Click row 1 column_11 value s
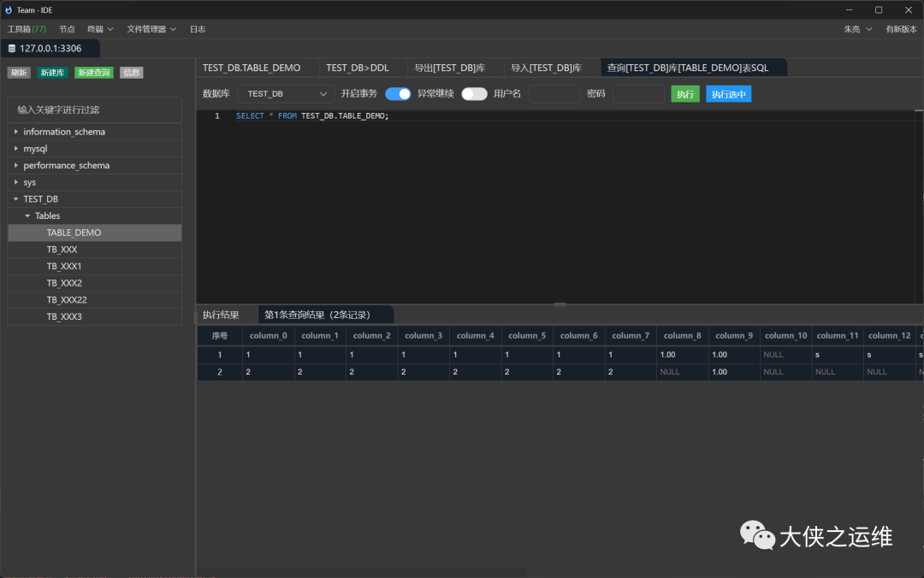The width and height of the screenshot is (924, 578). point(838,355)
